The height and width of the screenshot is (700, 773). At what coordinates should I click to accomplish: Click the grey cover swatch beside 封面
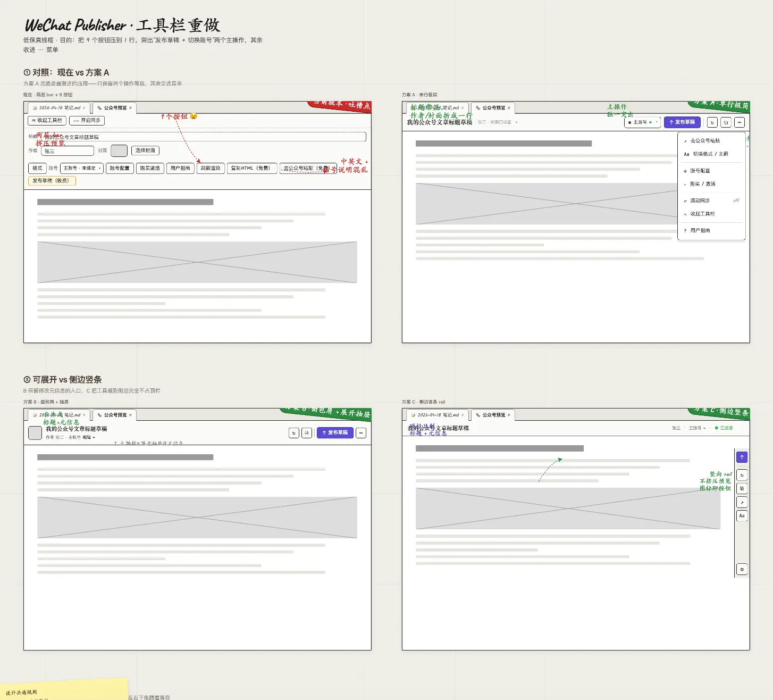tap(119, 151)
